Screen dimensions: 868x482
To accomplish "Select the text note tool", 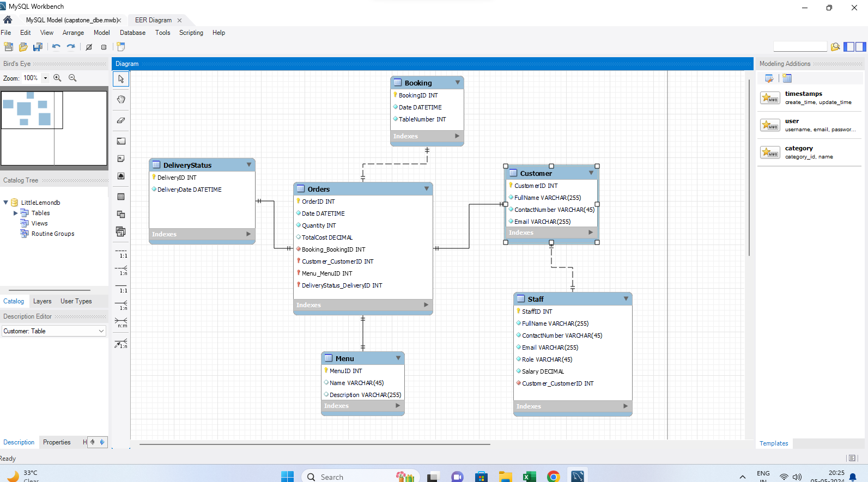I will 121,158.
